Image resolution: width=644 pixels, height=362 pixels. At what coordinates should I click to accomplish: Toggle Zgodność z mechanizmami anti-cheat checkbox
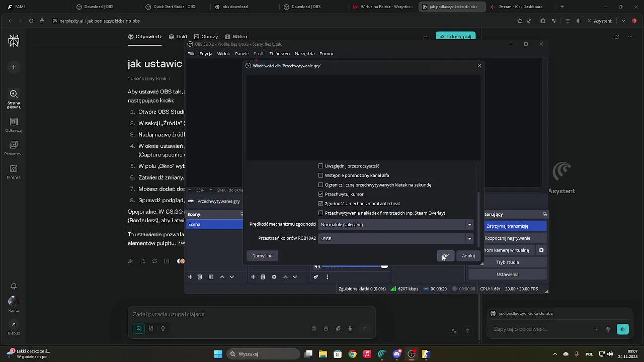point(320,204)
